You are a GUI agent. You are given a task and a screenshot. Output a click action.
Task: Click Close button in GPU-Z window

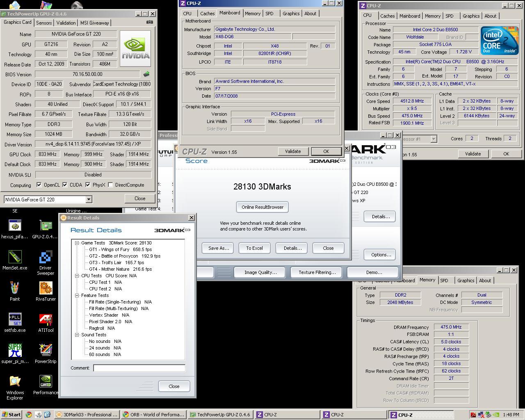tap(140, 199)
